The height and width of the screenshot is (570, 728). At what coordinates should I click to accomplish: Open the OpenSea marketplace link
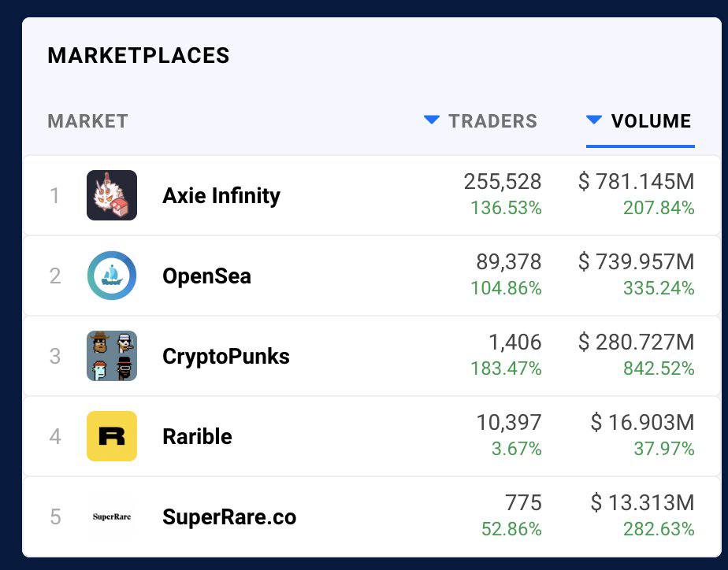point(206,276)
